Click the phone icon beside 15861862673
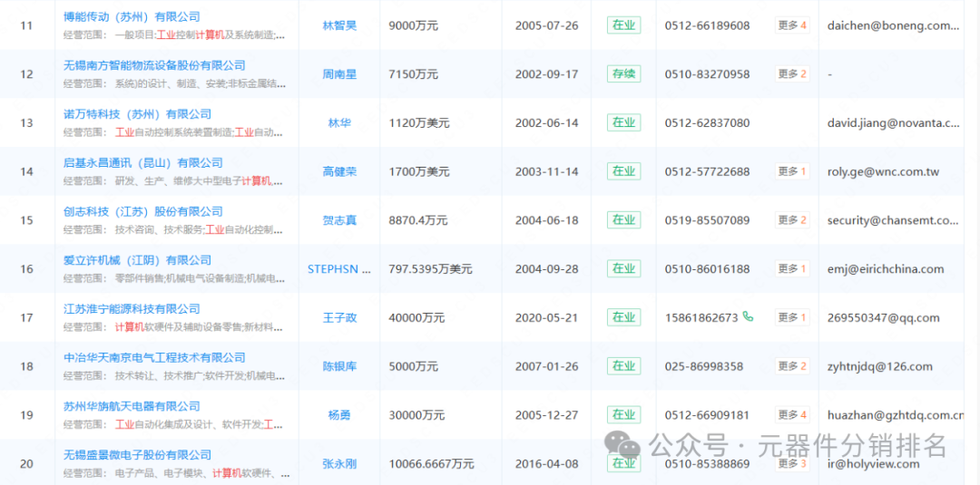This screenshot has width=980, height=485. click(x=748, y=317)
